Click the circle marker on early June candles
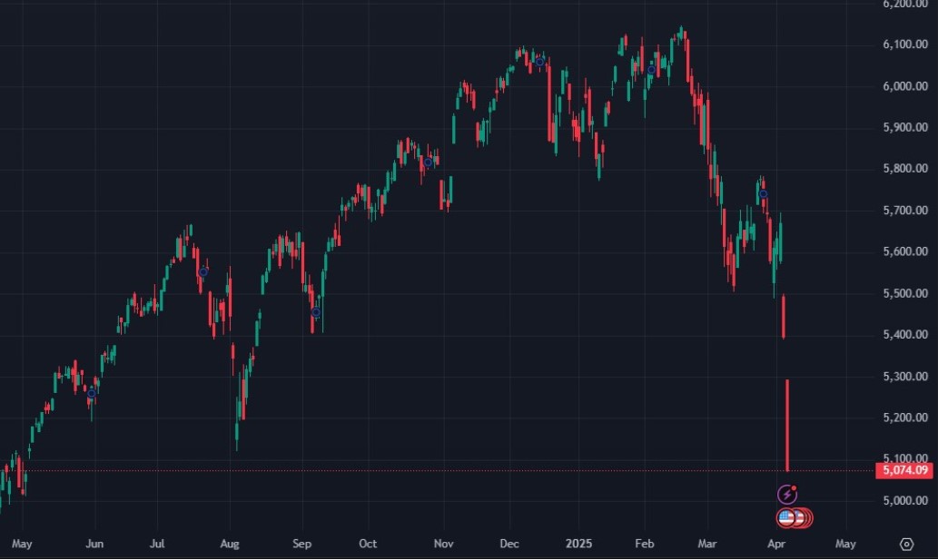 pos(92,393)
